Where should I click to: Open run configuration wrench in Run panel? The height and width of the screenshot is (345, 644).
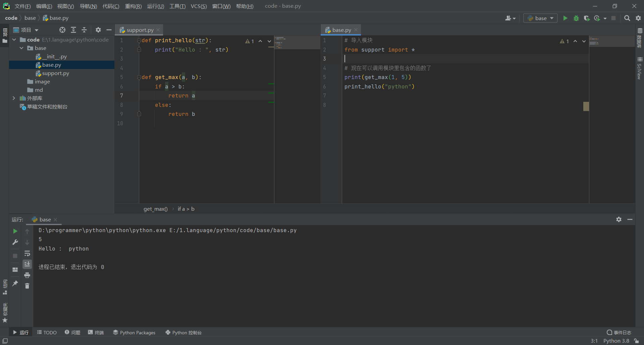coord(15,242)
